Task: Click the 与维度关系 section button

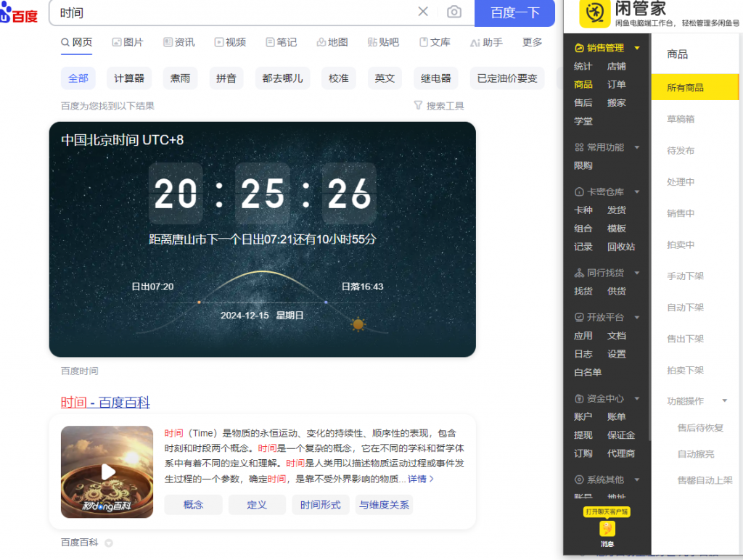Action: 384,505
